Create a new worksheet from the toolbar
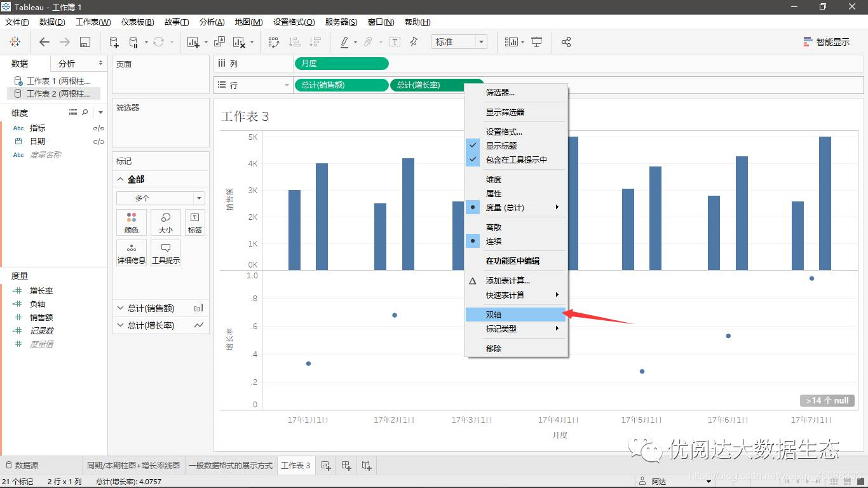Image resolution: width=868 pixels, height=488 pixels. click(x=194, y=42)
